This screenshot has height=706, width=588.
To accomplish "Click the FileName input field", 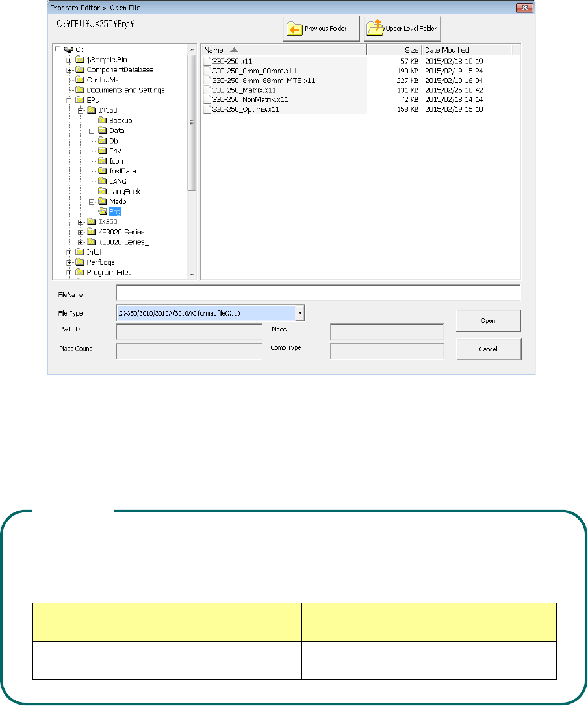I will point(318,294).
